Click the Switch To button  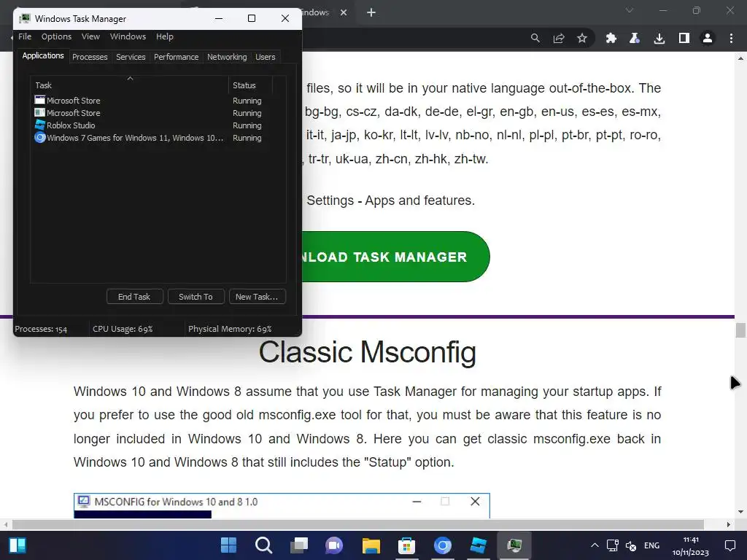tap(196, 297)
